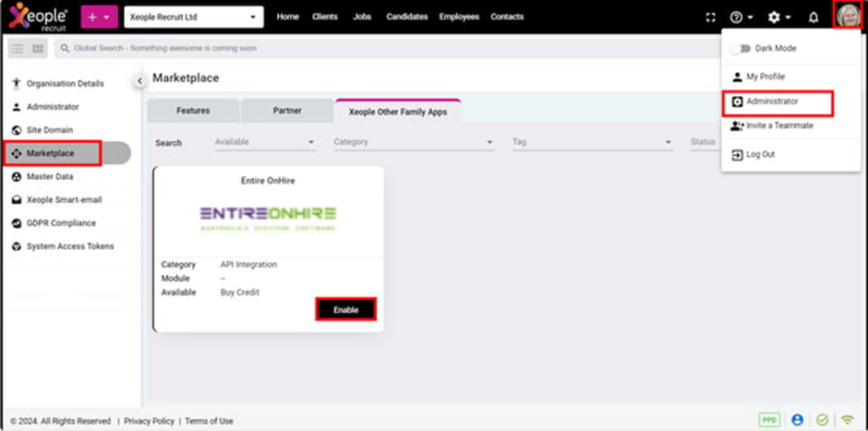The width and height of the screenshot is (868, 431).
Task: Click the Xeople Recruit logo
Action: tap(38, 17)
